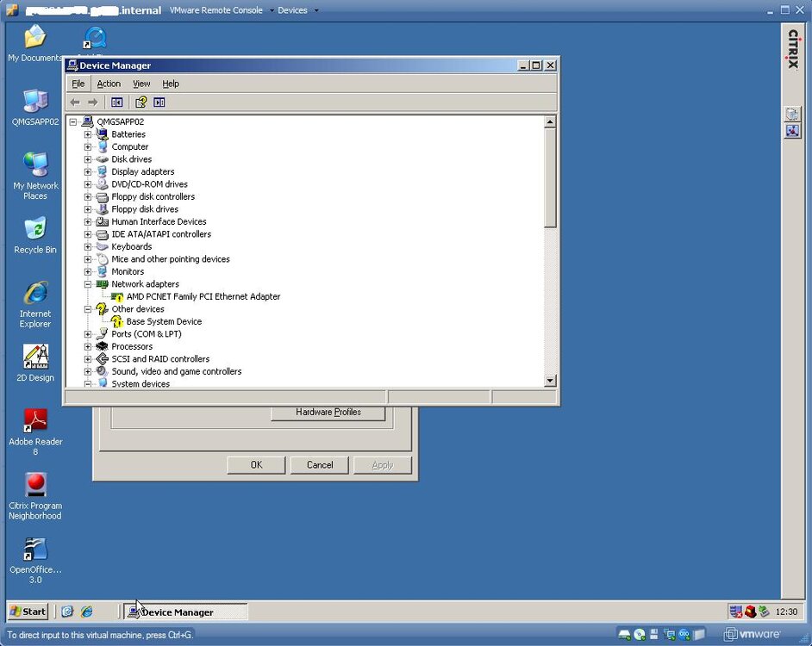This screenshot has width=812, height=646.
Task: Click the Hardware Profiles button
Action: click(x=328, y=413)
